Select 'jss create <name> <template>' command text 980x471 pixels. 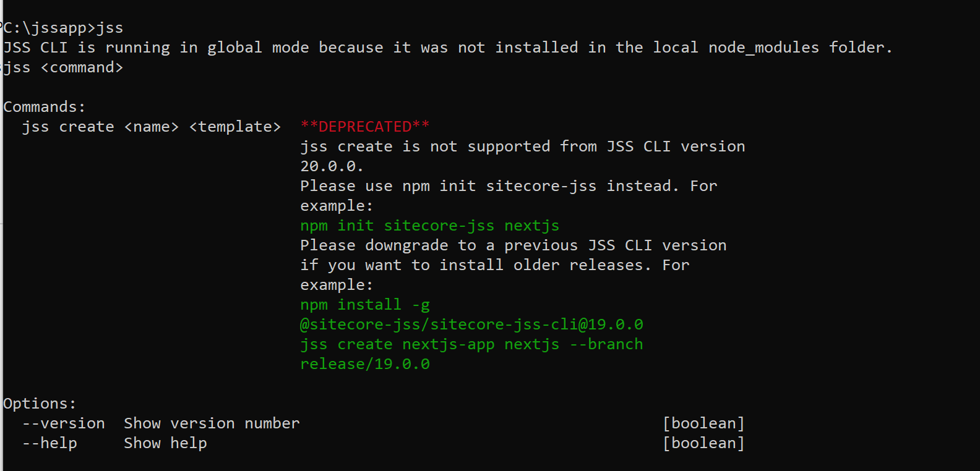pyautogui.click(x=152, y=127)
